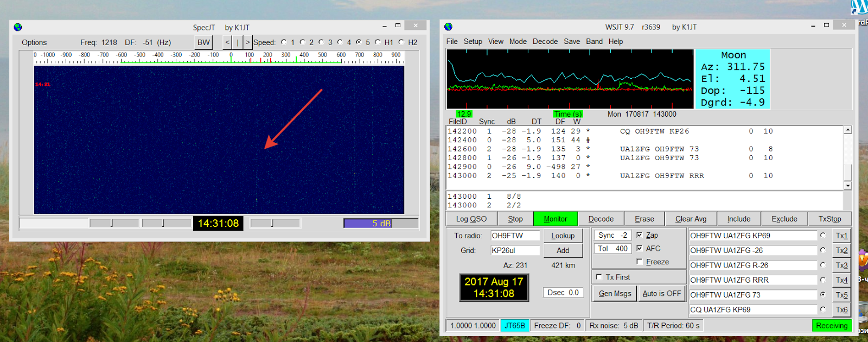Click the Tx3 button
868x342 pixels.
point(841,265)
